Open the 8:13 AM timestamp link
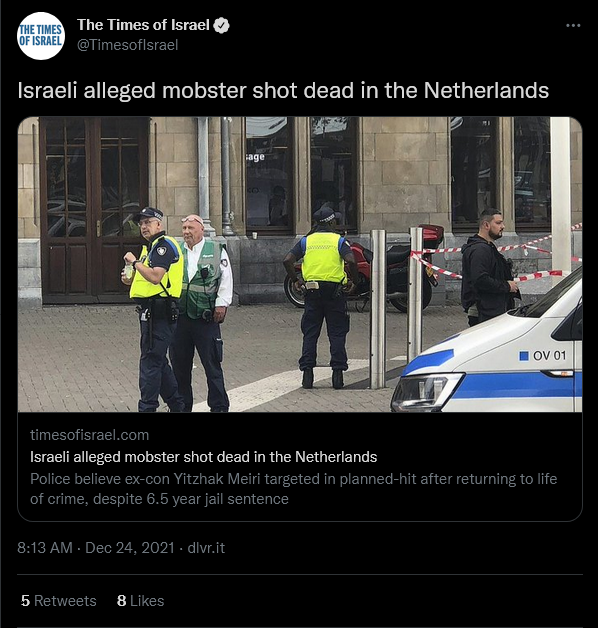 (45, 547)
